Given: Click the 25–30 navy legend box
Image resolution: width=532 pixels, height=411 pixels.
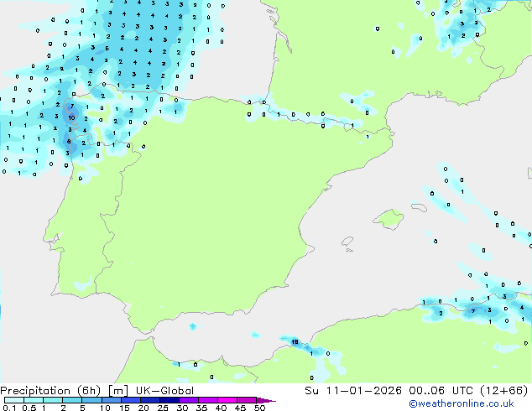Looking at the screenshot, I should coord(170,400).
